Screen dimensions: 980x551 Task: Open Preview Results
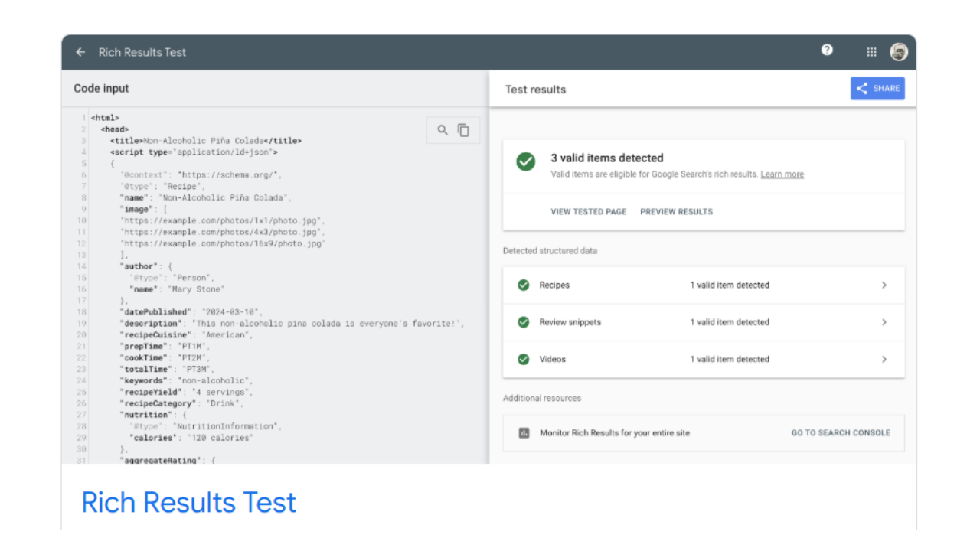point(676,212)
